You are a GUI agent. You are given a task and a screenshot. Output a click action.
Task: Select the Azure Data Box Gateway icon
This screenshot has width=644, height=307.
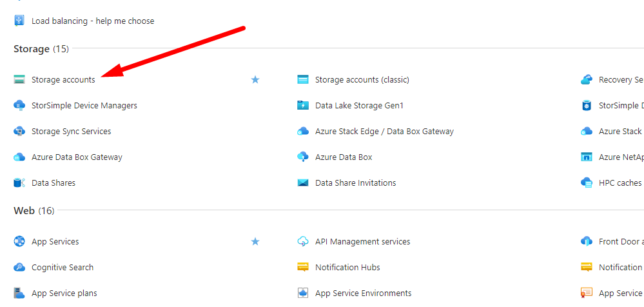19,157
